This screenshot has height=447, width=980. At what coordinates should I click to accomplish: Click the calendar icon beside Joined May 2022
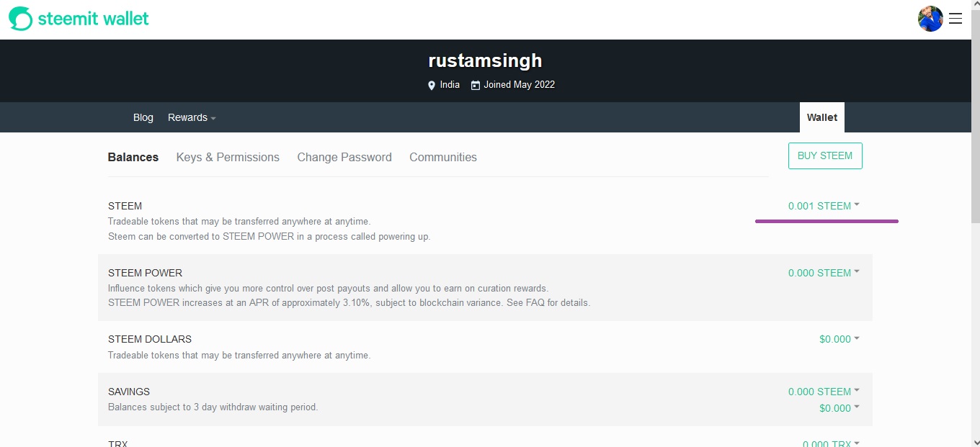point(476,85)
